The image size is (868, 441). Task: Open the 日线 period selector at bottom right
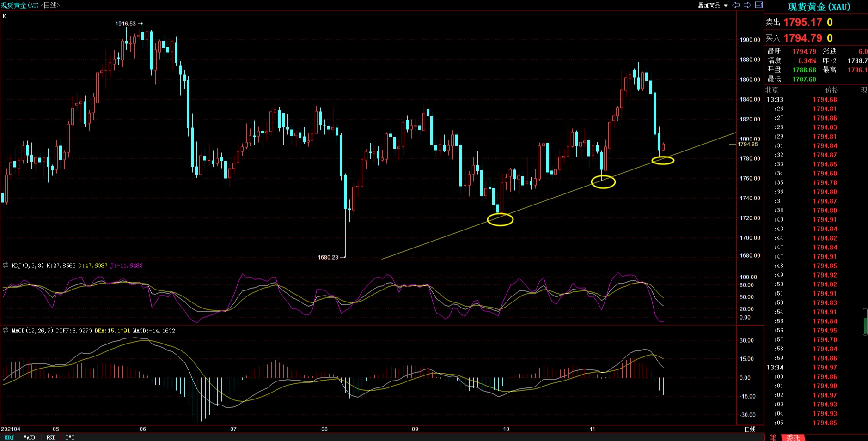point(750,429)
